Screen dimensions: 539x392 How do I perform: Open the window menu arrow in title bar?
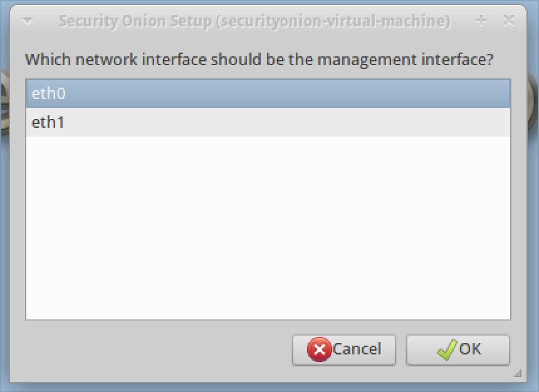pos(27,21)
